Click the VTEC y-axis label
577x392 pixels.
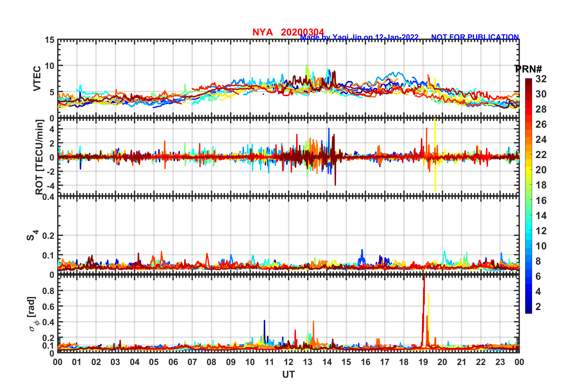pyautogui.click(x=37, y=79)
